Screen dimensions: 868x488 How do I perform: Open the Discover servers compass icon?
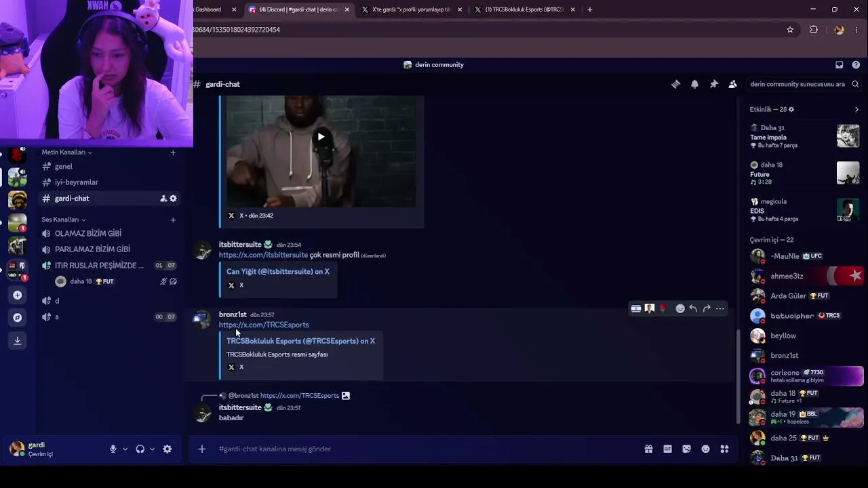pyautogui.click(x=18, y=317)
